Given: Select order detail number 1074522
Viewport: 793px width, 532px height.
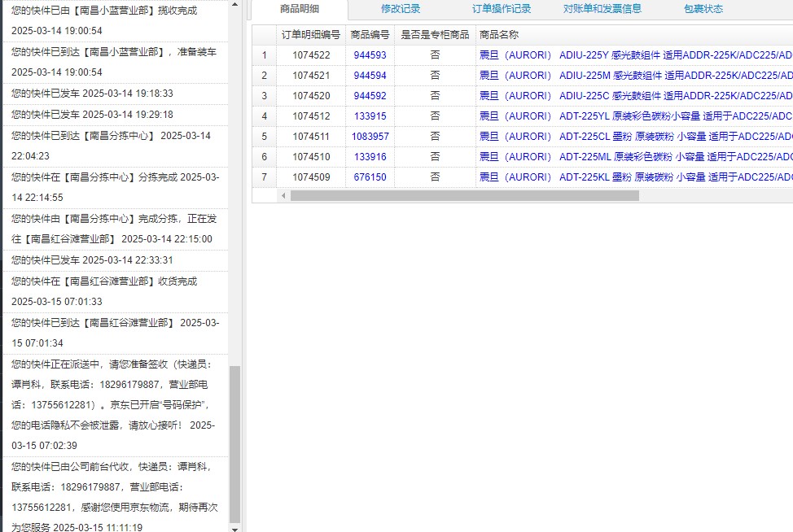Looking at the screenshot, I should tap(311, 55).
